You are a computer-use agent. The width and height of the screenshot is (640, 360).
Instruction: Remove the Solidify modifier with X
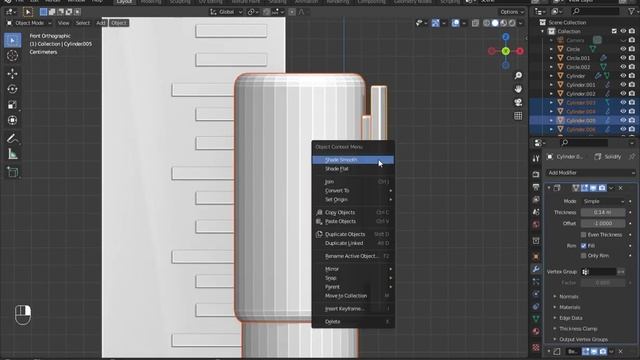[621, 188]
